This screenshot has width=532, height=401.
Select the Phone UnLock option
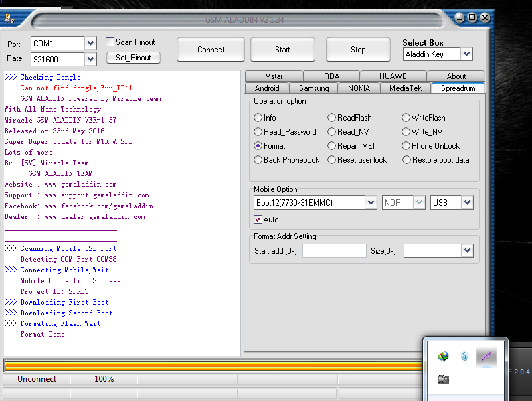[x=406, y=146]
